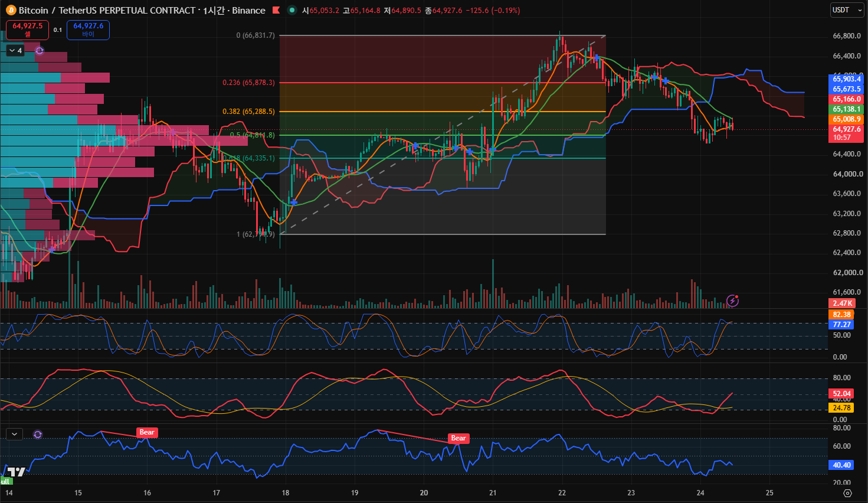Select the first Bear divergence label near 16
The height and width of the screenshot is (503, 868).
147,432
